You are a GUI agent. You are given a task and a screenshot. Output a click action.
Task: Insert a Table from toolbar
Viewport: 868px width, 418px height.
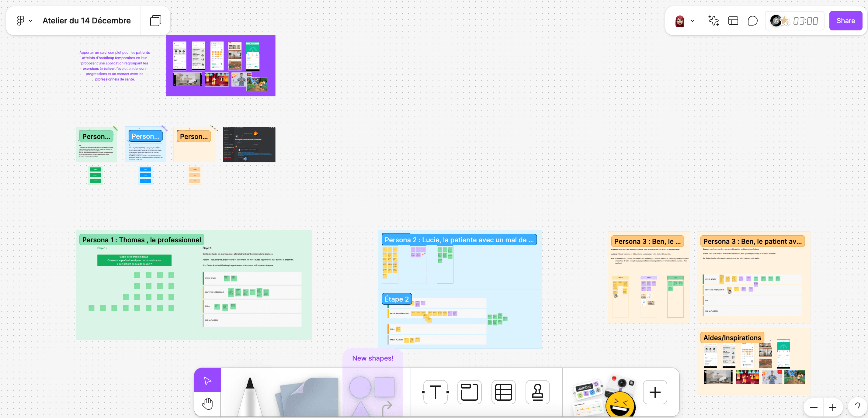pos(503,392)
